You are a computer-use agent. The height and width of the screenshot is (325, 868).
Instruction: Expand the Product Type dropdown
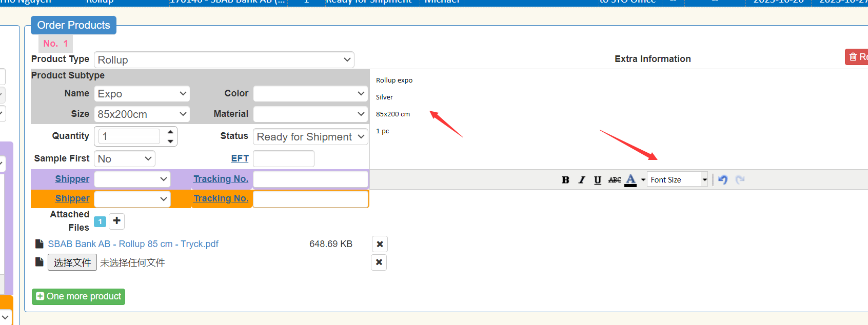click(x=224, y=60)
